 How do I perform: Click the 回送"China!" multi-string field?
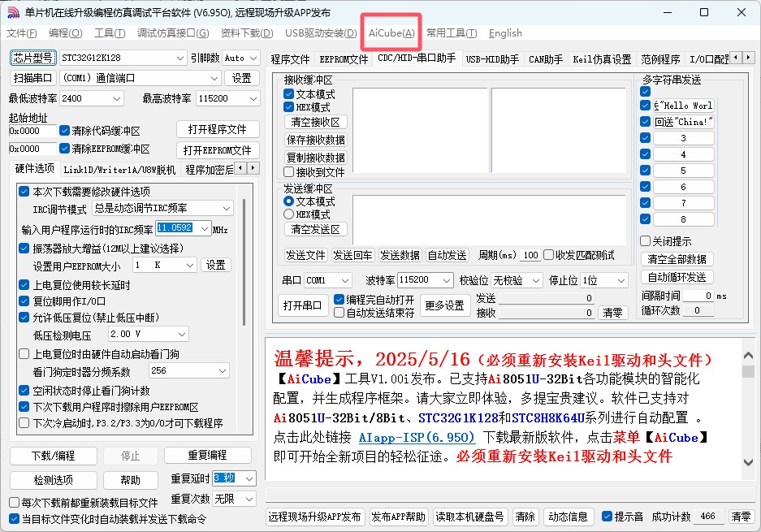[683, 122]
